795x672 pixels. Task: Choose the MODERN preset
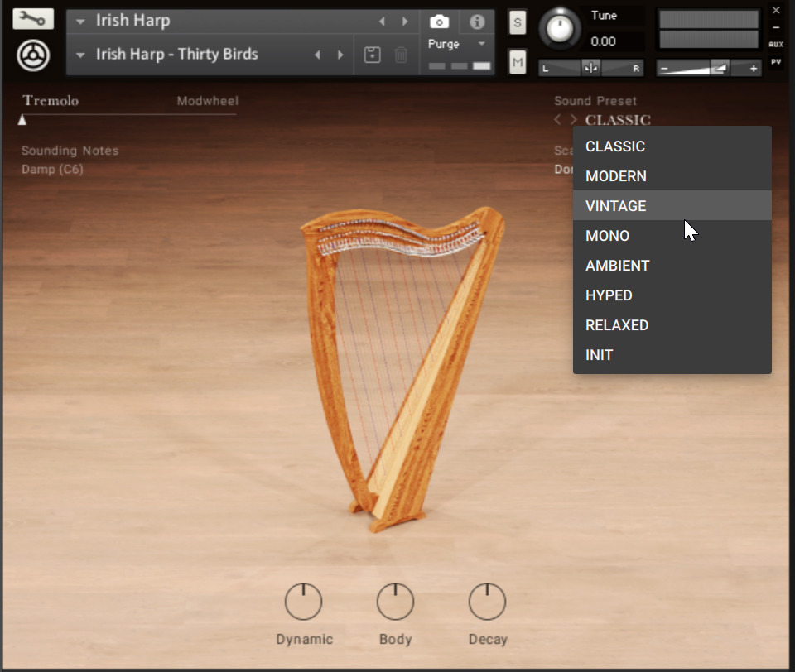pyautogui.click(x=672, y=176)
